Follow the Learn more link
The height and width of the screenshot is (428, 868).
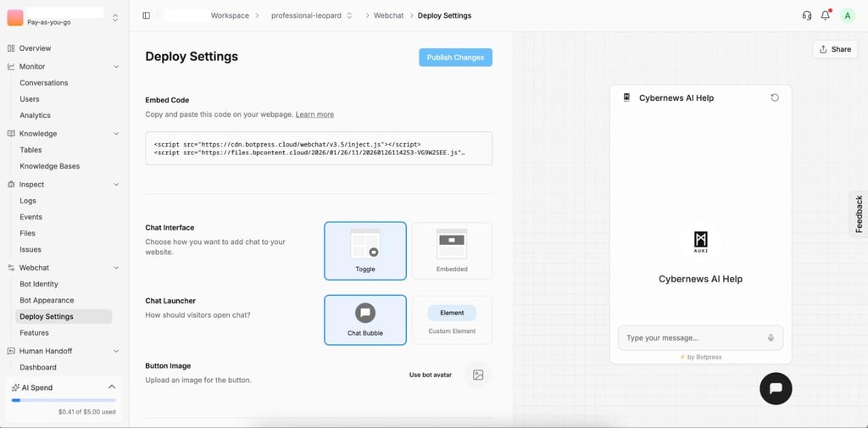(x=314, y=114)
